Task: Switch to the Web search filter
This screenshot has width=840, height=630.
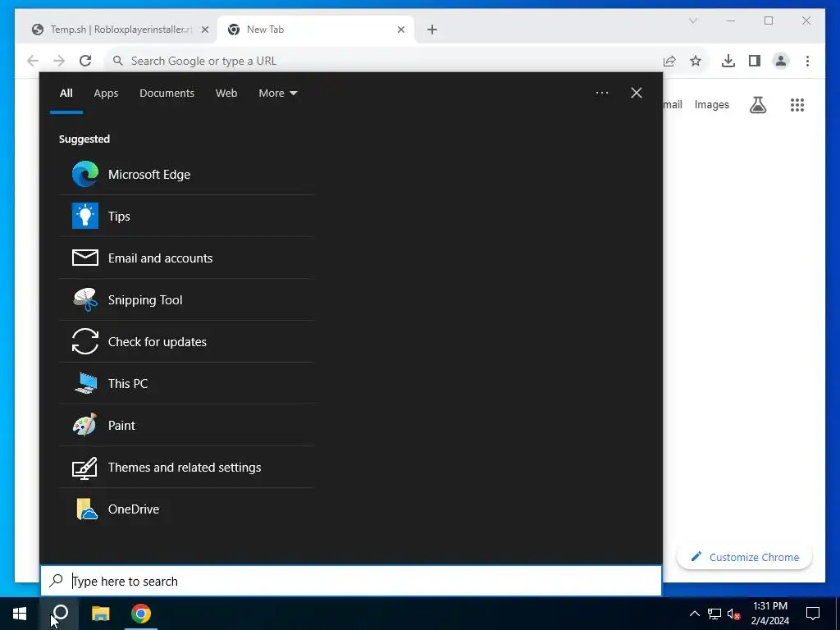Action: point(226,94)
